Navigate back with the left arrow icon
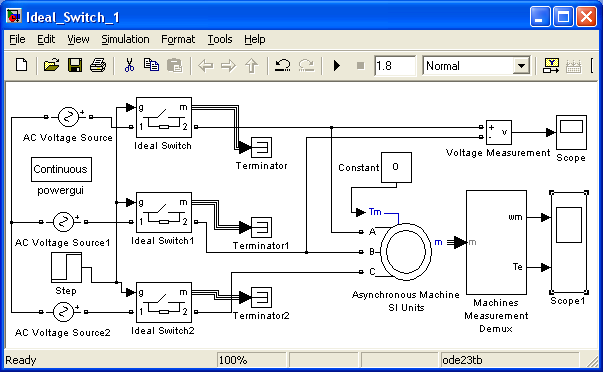The image size is (603, 372). [206, 66]
